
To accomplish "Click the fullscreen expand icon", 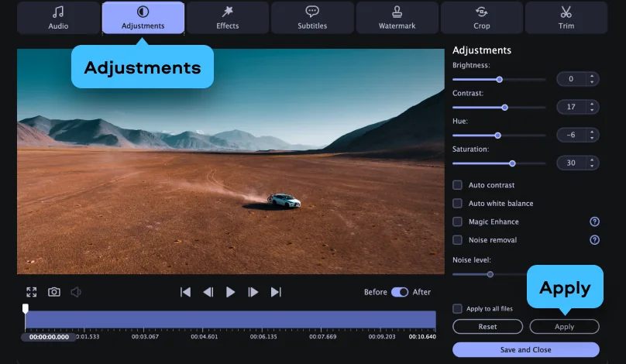I will [31, 292].
